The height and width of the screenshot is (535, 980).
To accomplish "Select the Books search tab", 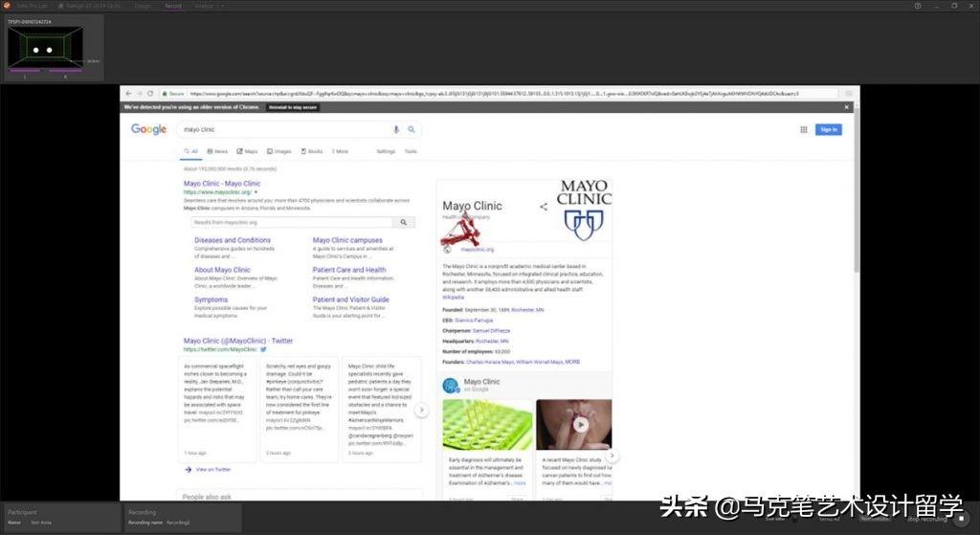I will pos(312,151).
